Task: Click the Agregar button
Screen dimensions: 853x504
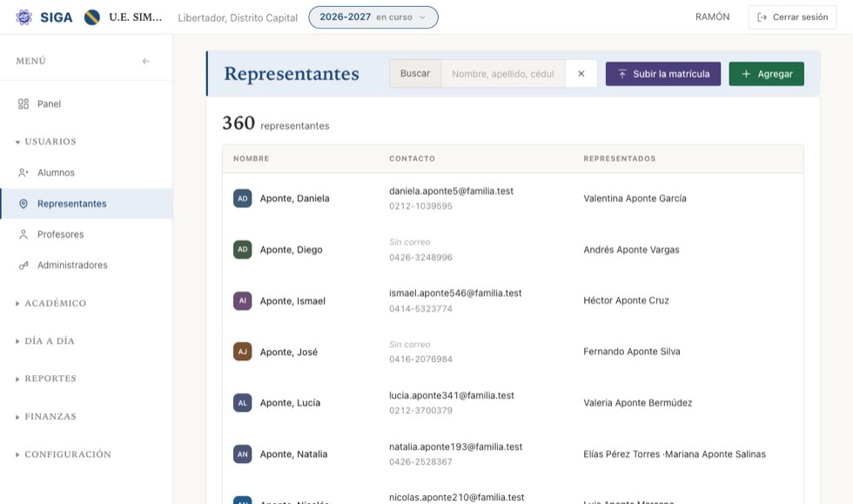Action: coord(767,74)
